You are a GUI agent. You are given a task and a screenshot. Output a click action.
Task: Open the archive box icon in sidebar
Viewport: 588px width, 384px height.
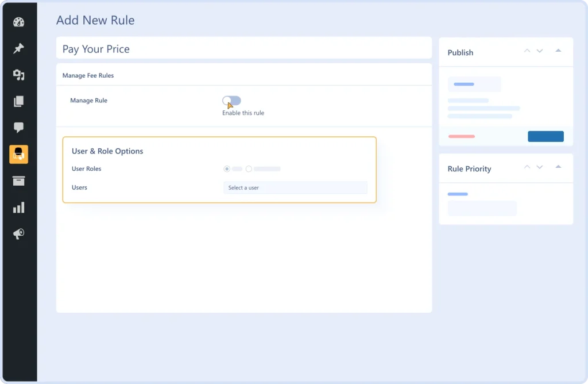coord(19,181)
